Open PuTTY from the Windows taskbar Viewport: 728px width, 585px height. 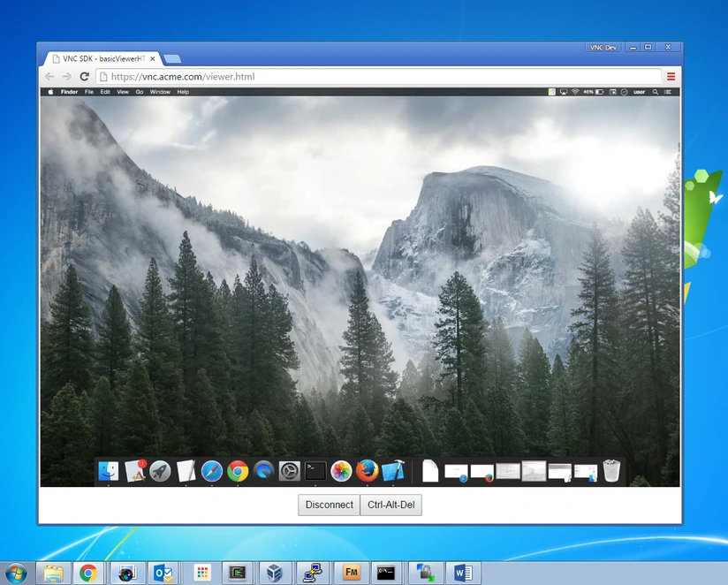pos(313,574)
